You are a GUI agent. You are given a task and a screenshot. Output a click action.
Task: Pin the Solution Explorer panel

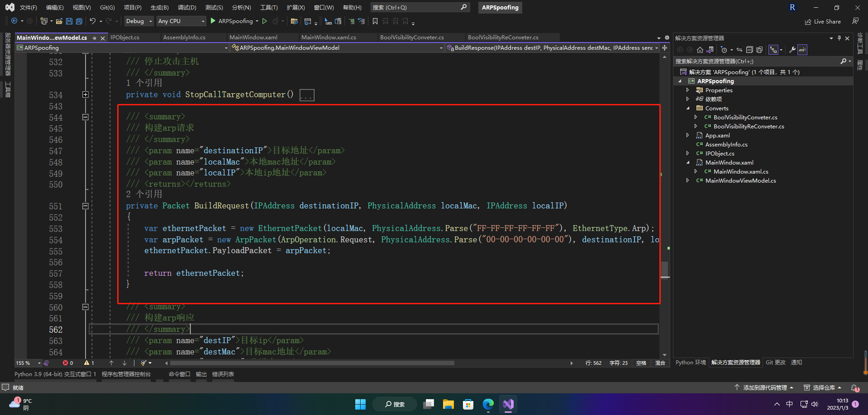pyautogui.click(x=839, y=38)
